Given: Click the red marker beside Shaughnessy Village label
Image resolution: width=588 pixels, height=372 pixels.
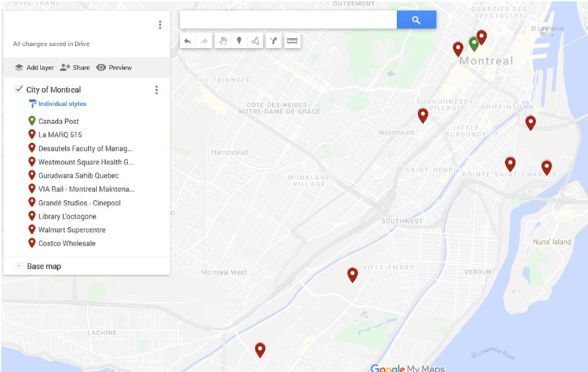Looking at the screenshot, I should [423, 115].
